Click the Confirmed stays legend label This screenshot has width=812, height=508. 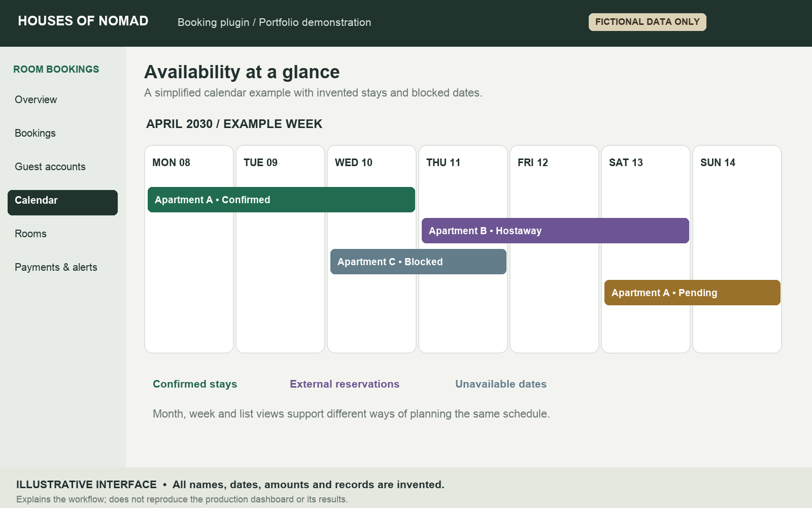(195, 384)
